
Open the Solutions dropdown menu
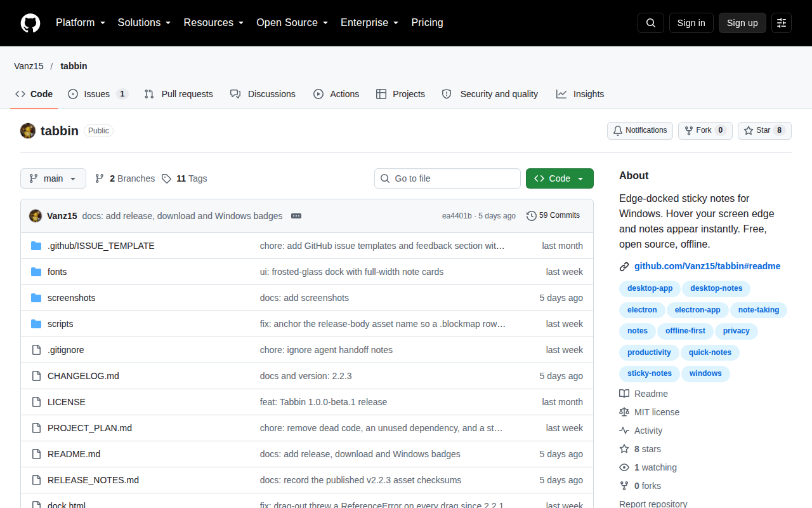click(144, 23)
